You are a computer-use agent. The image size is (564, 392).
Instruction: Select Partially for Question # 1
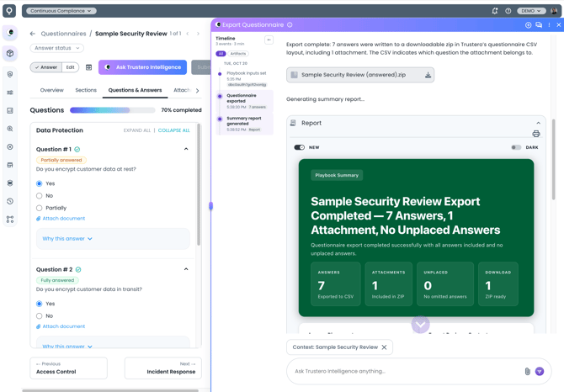[40, 208]
